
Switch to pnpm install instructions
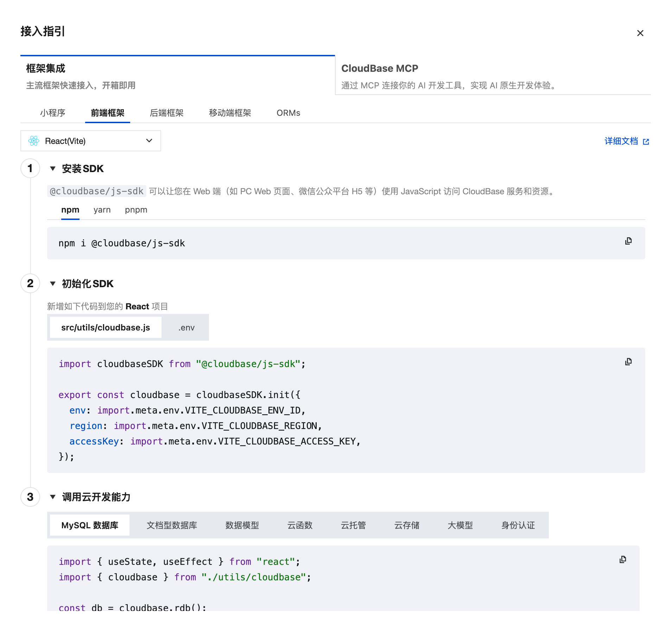pos(136,210)
